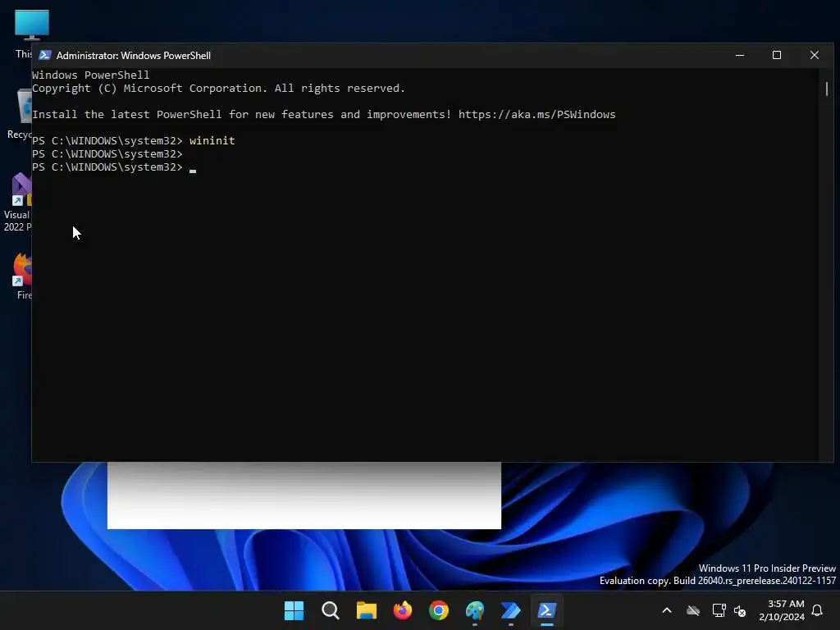Open the network status tray icon

pyautogui.click(x=719, y=610)
